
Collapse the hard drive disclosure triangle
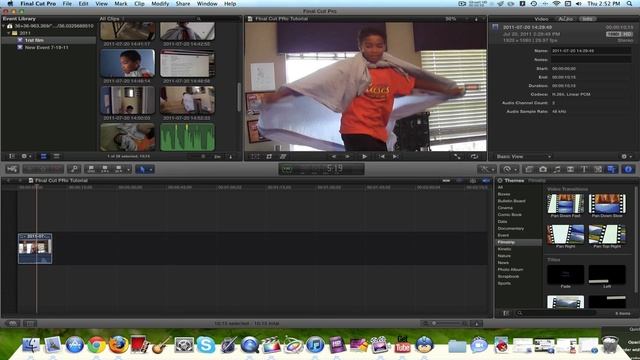4,26
